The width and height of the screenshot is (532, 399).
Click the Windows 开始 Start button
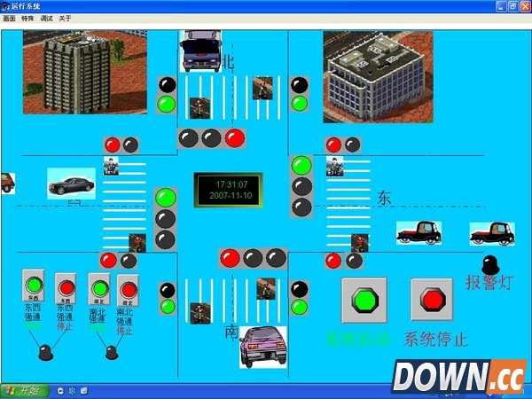coord(24,390)
